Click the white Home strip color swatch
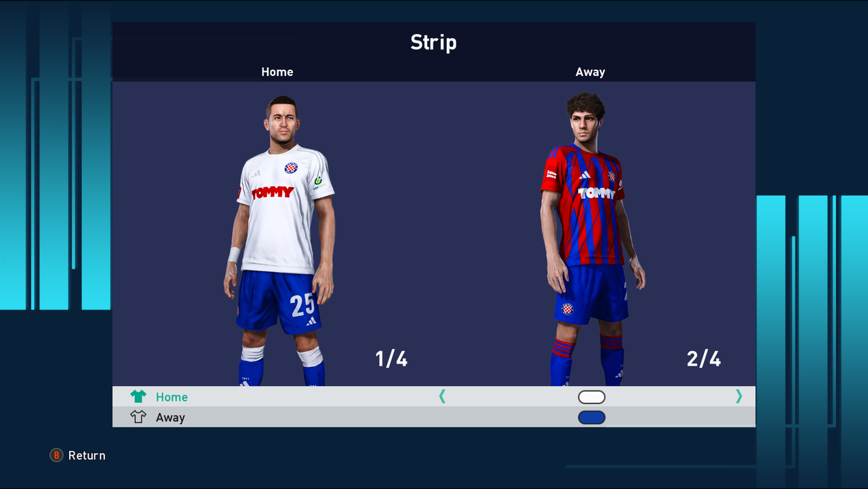 point(591,397)
